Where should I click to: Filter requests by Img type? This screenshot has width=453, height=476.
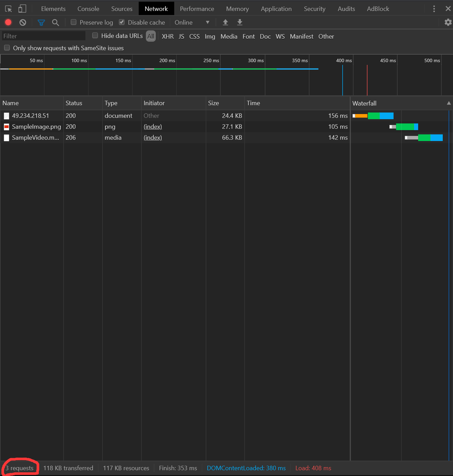click(210, 37)
